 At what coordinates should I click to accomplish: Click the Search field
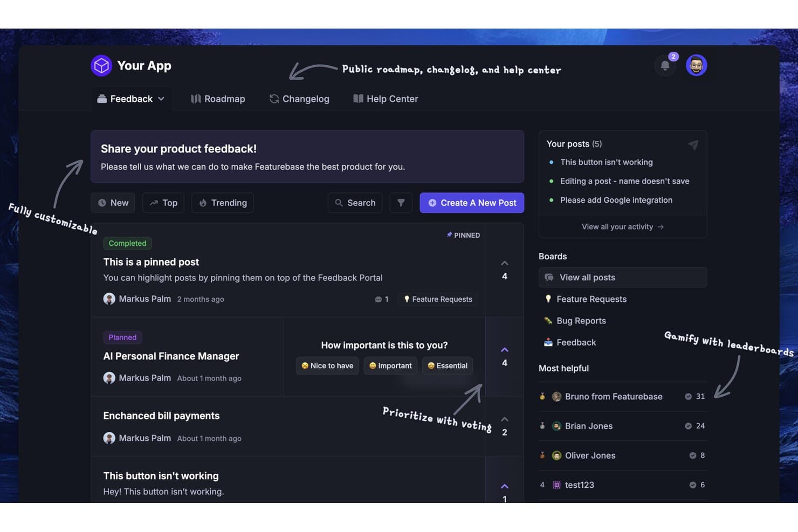coord(355,203)
